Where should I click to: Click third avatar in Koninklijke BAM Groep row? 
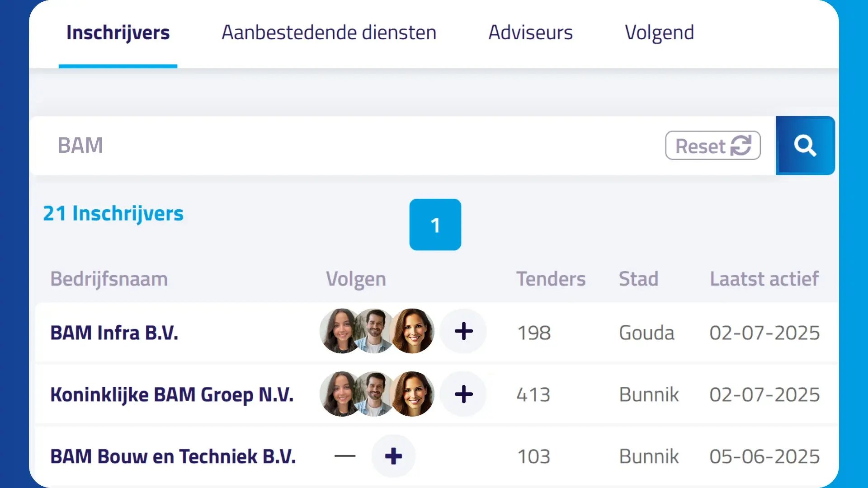coord(412,394)
